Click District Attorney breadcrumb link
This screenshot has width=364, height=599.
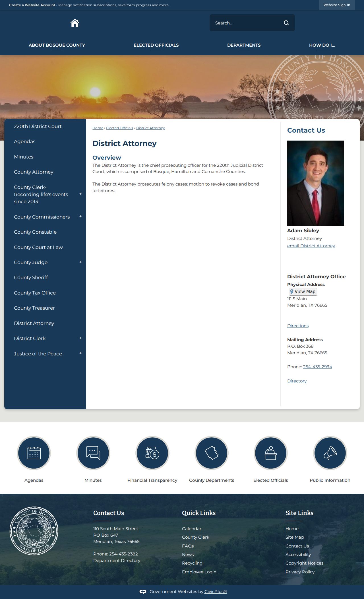150,128
